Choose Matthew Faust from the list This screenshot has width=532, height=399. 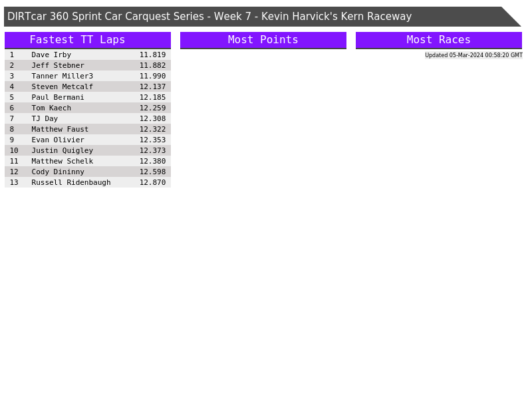tap(60, 130)
